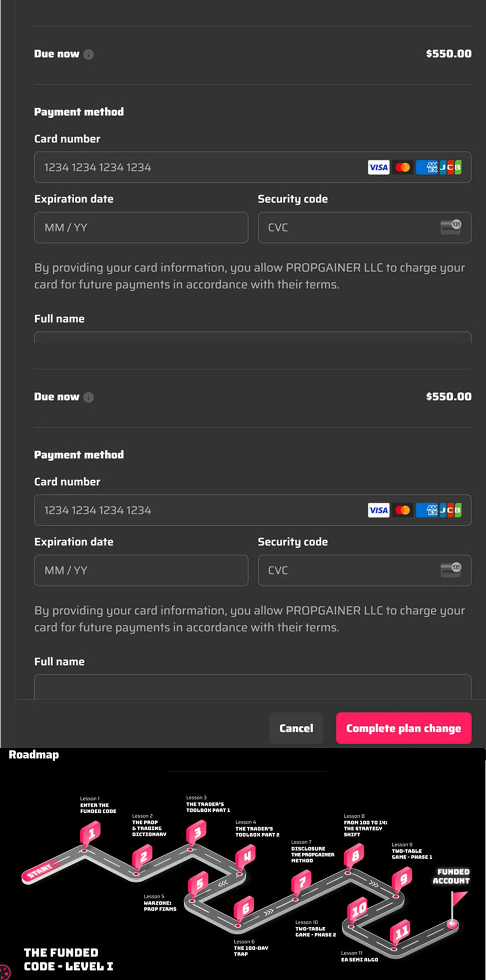
Task: Cancel the plan change
Action: click(296, 728)
